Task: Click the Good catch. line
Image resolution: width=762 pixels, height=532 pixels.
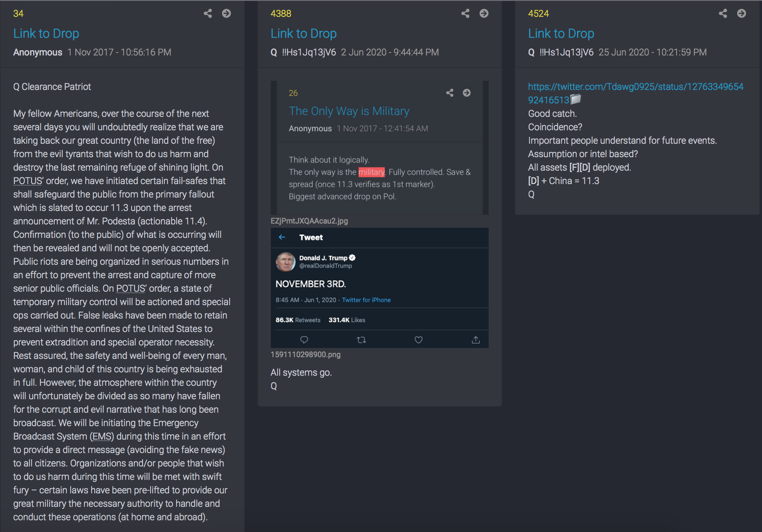Action: tap(552, 113)
